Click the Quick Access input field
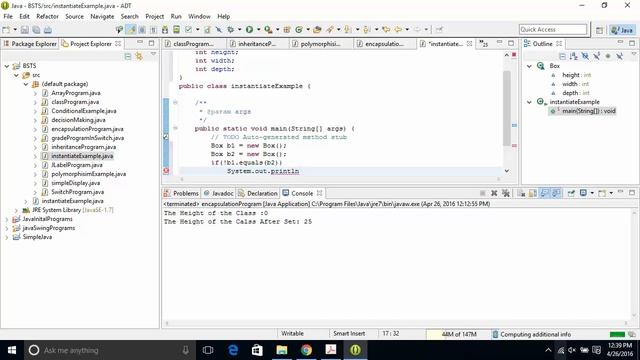 553,29
